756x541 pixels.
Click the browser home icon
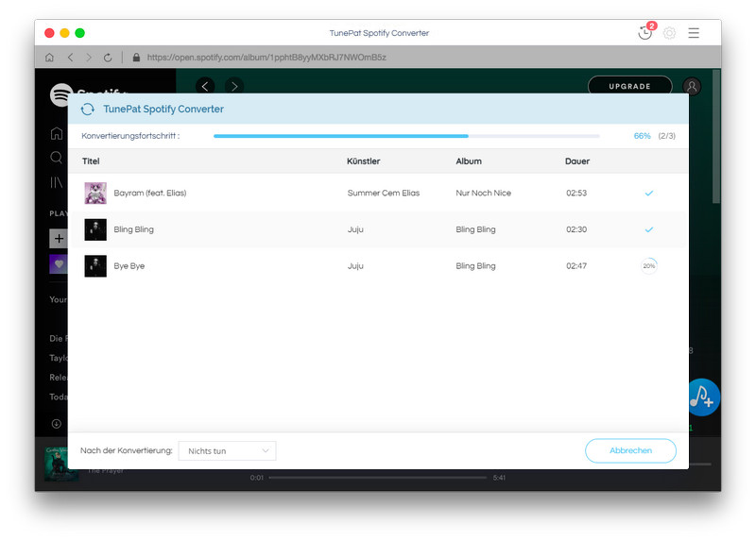(49, 58)
